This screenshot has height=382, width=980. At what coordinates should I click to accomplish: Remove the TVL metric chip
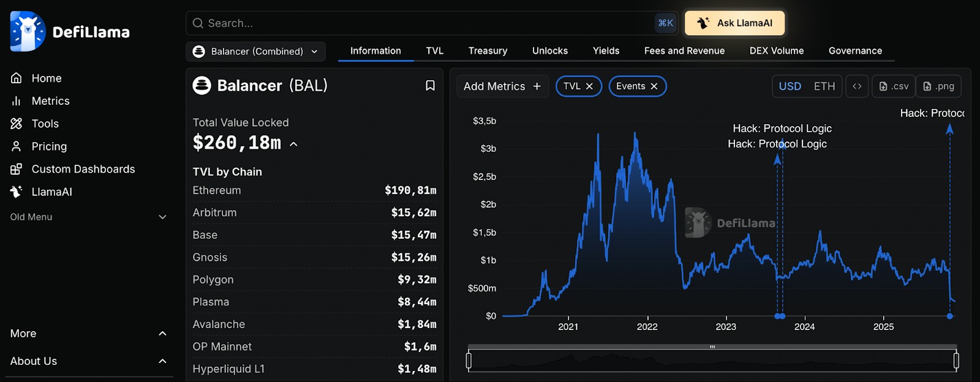click(x=589, y=86)
